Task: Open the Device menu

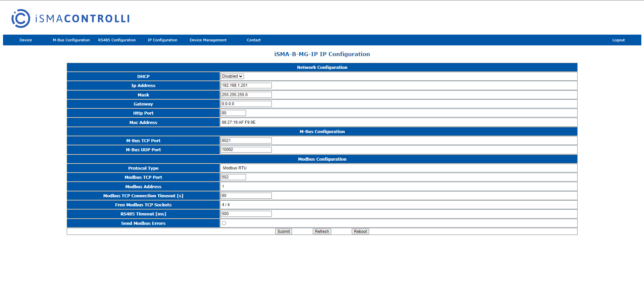Action: [x=26, y=40]
